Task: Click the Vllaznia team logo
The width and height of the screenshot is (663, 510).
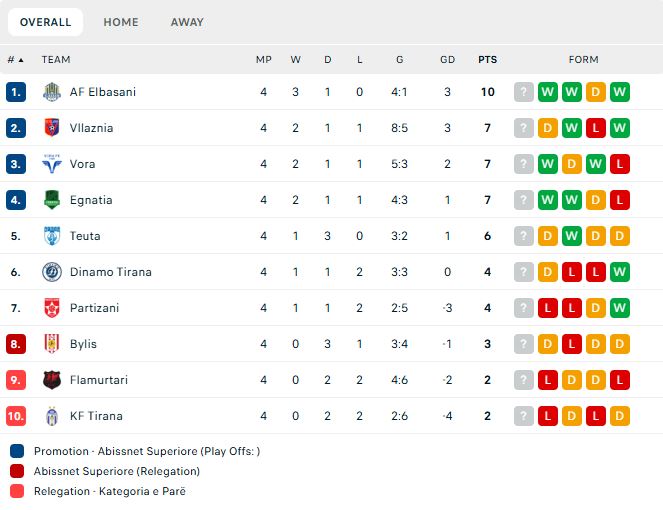Action: pyautogui.click(x=52, y=128)
